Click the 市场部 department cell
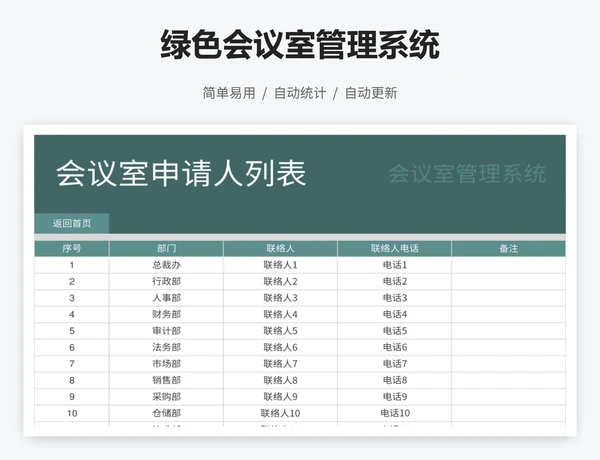The height and width of the screenshot is (460, 600). (166, 364)
